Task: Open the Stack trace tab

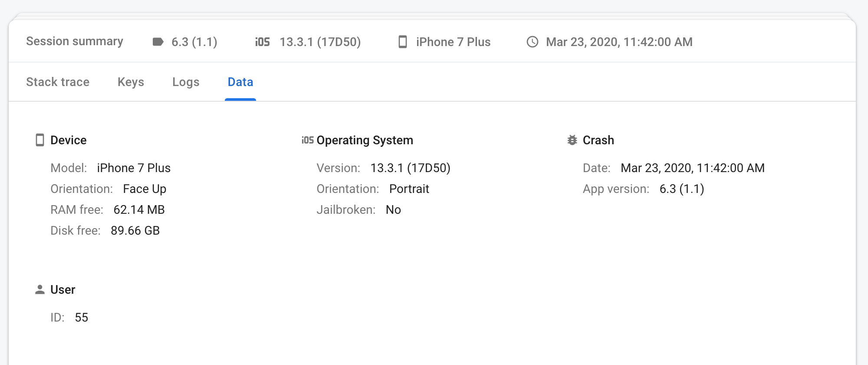Action: pos(58,82)
